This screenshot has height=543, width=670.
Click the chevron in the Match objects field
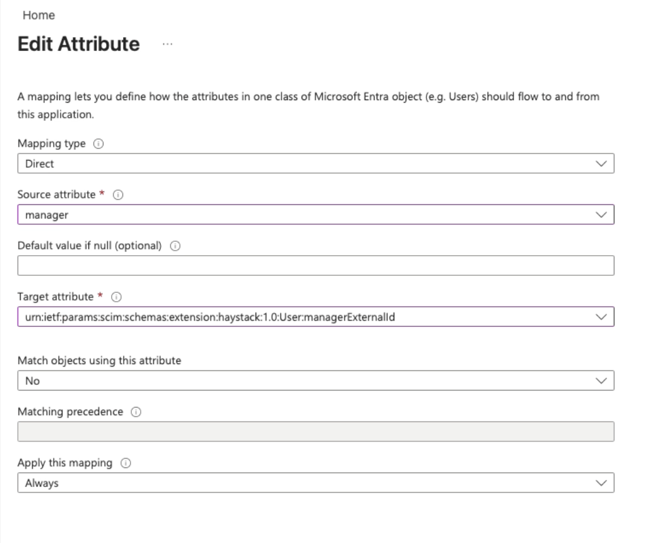pos(600,381)
